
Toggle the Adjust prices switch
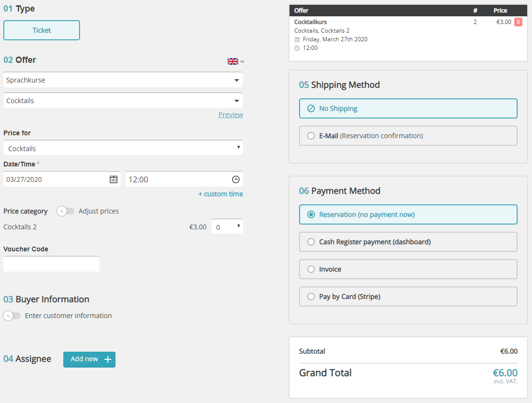66,211
